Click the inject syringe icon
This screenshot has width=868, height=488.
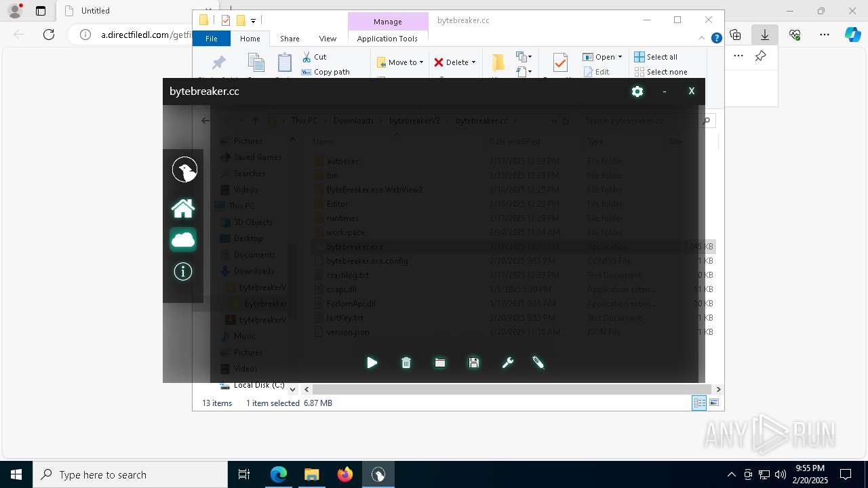pyautogui.click(x=538, y=363)
